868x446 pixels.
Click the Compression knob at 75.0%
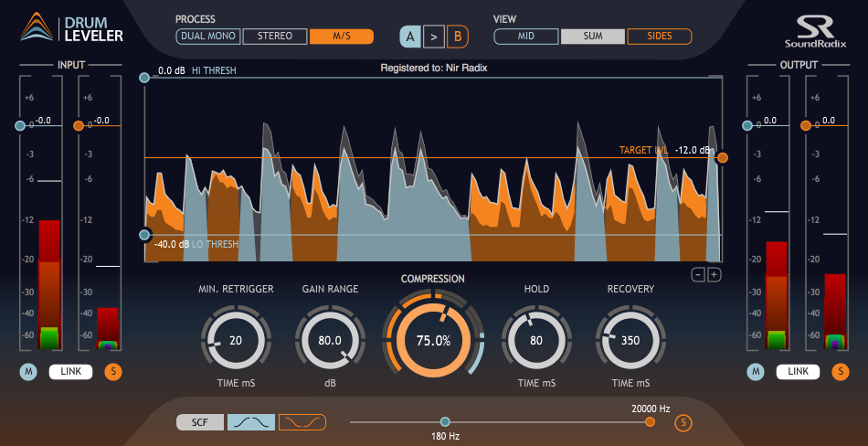coord(433,339)
